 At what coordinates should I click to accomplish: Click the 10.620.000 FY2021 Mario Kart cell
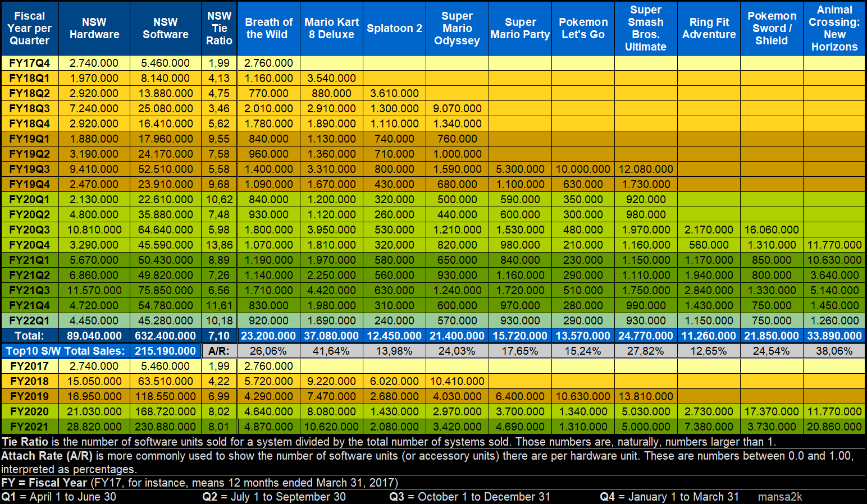coord(332,427)
